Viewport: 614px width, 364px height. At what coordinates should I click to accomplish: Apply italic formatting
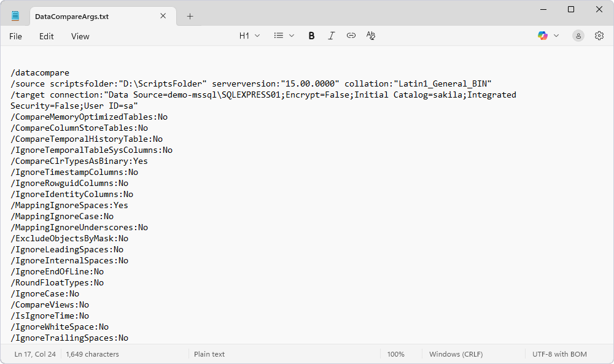pos(331,36)
